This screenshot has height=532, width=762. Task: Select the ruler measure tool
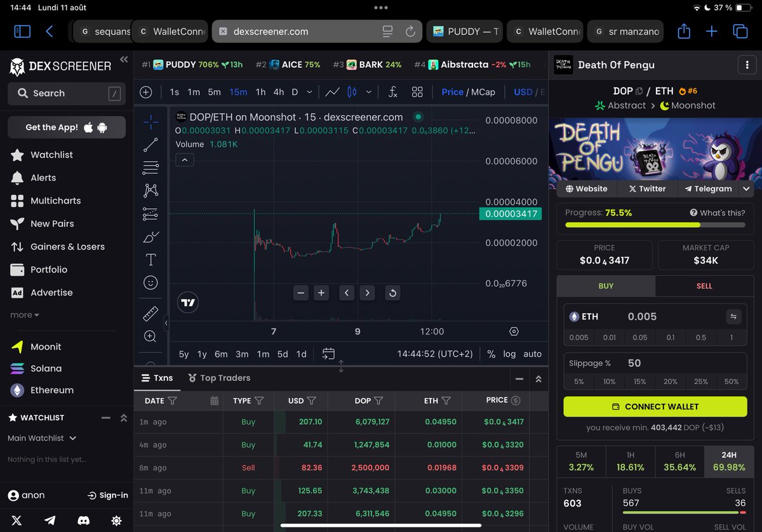[150, 313]
